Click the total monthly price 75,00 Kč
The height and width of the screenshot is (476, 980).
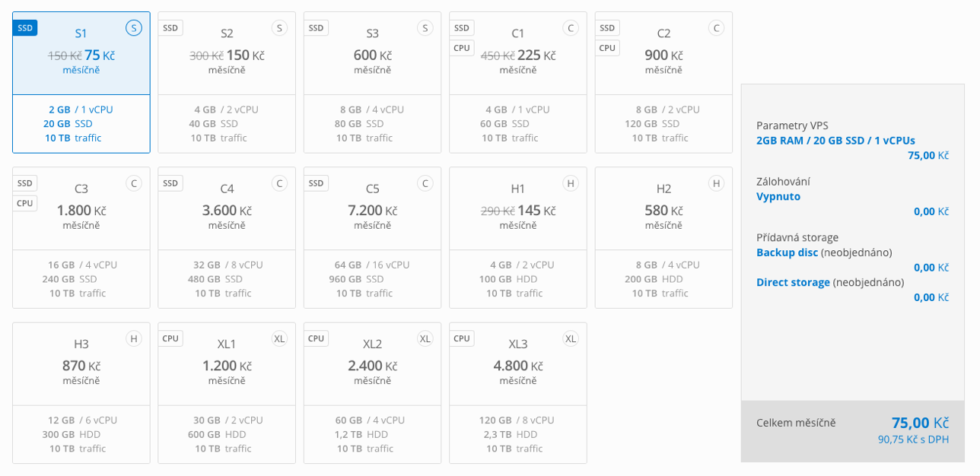coord(920,423)
